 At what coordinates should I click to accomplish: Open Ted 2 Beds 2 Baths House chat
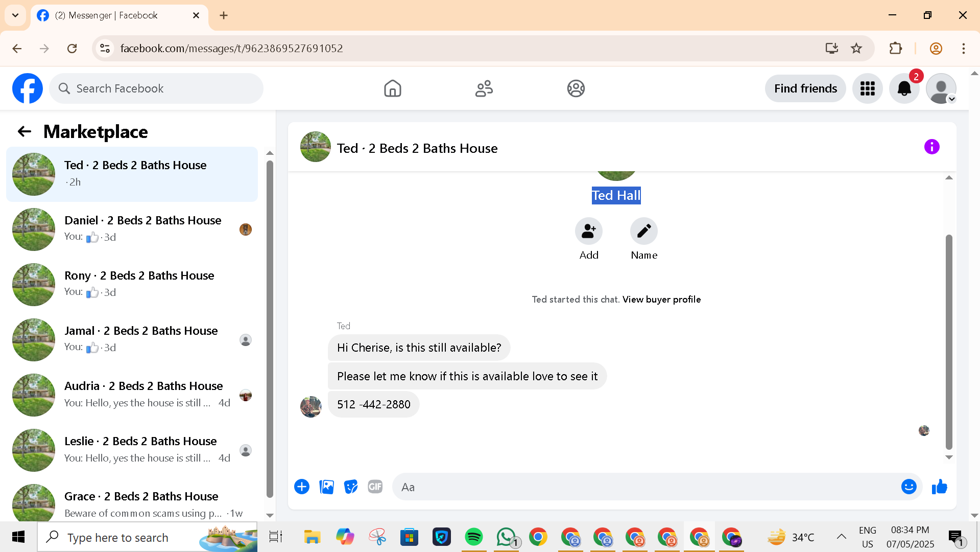point(132,174)
